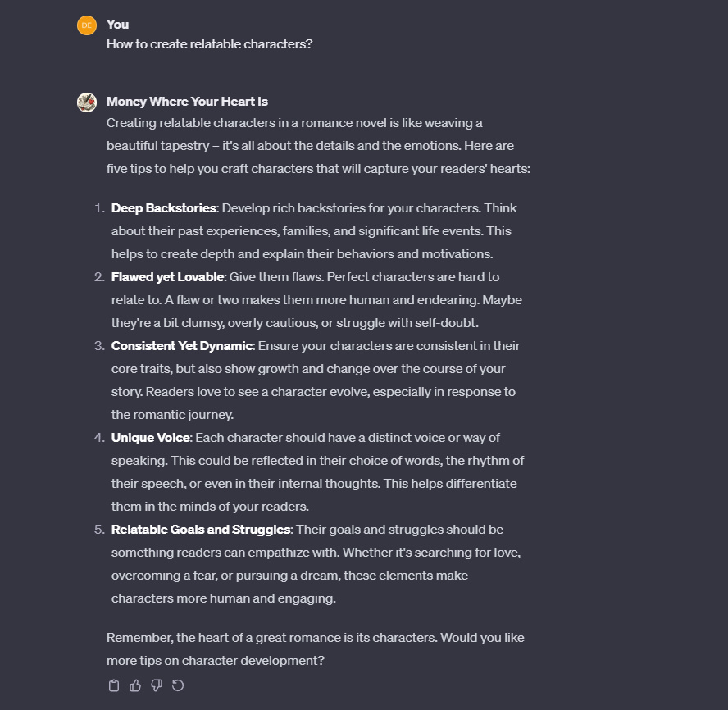Screen dimensions: 728x710
Task: Click "Relatable Goals and Struggles" heading
Action: point(201,530)
